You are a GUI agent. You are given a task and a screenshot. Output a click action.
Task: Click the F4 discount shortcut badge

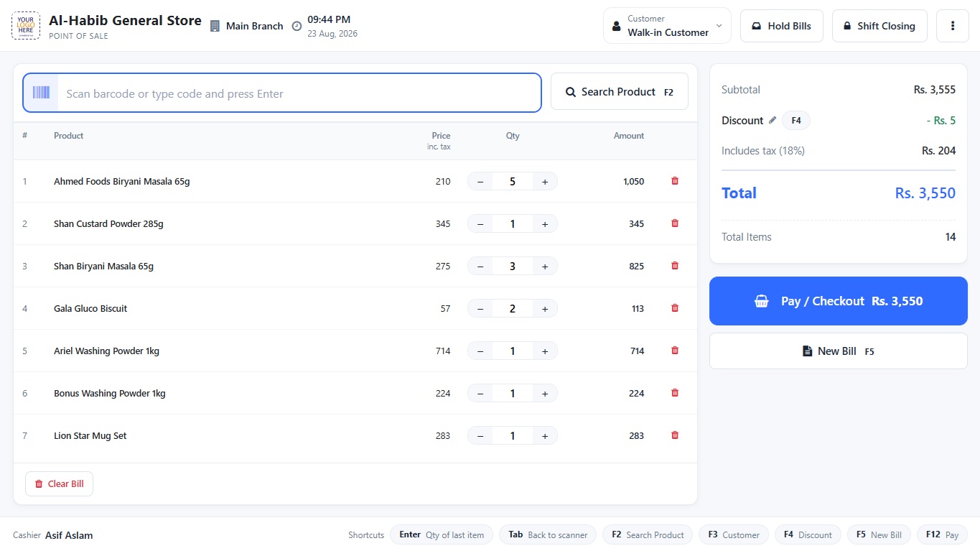point(796,121)
